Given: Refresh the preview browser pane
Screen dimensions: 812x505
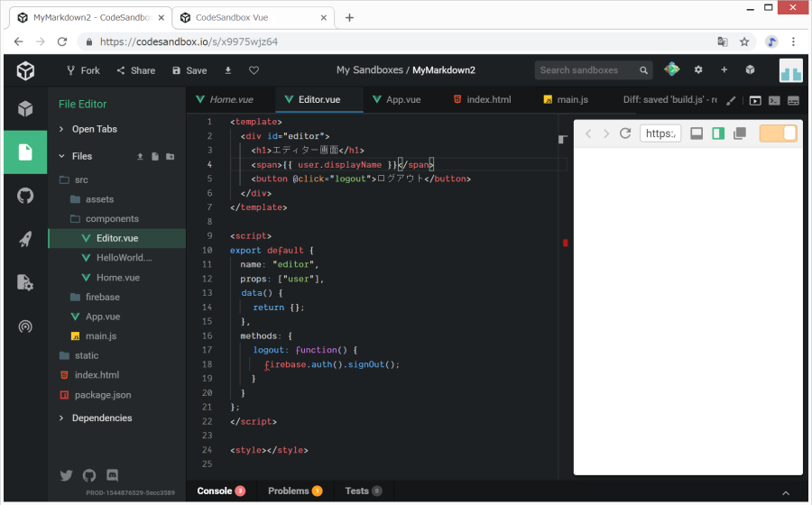Looking at the screenshot, I should pos(624,133).
